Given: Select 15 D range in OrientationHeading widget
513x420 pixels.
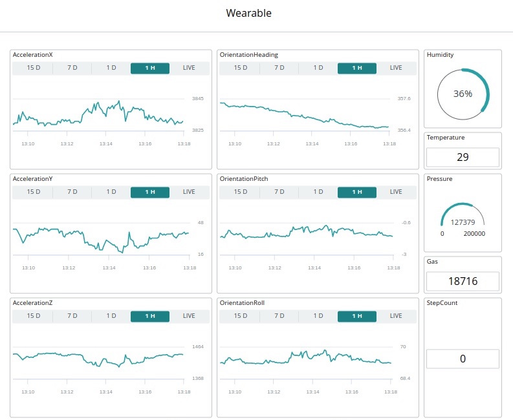Looking at the screenshot, I should (x=241, y=68).
